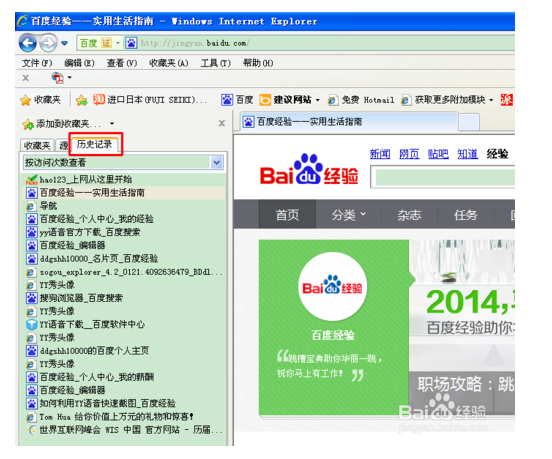Click the Baidu 经验 logo on page
This screenshot has width=552, height=459.
[x=309, y=170]
